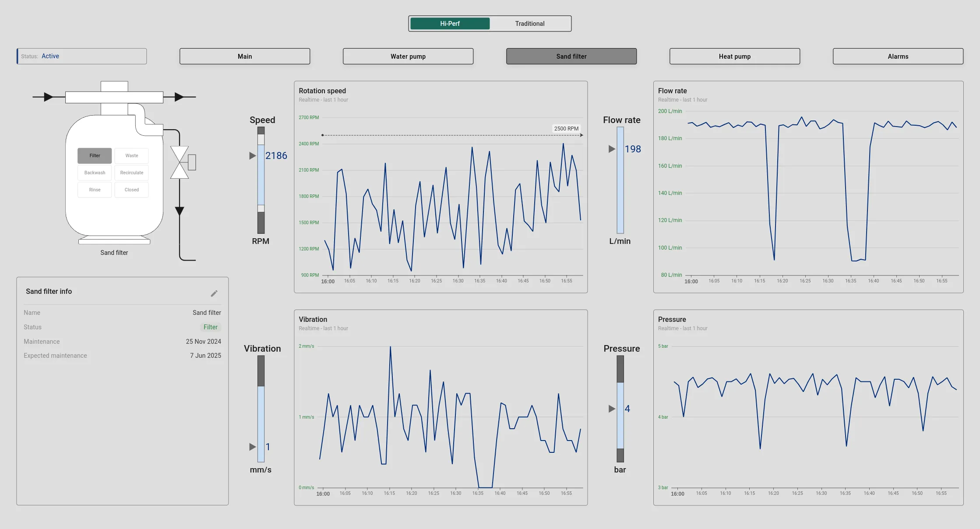This screenshot has width=980, height=529.
Task: Click the Pressure gauge pointer triangle
Action: pyautogui.click(x=612, y=409)
